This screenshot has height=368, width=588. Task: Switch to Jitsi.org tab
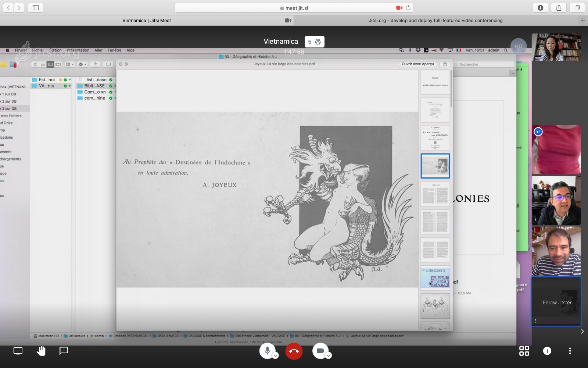tap(435, 21)
